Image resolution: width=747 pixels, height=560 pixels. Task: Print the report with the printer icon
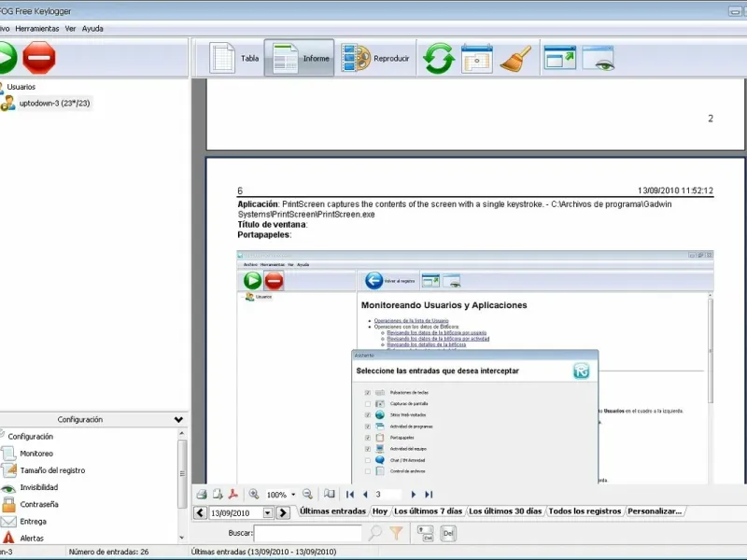(202, 495)
